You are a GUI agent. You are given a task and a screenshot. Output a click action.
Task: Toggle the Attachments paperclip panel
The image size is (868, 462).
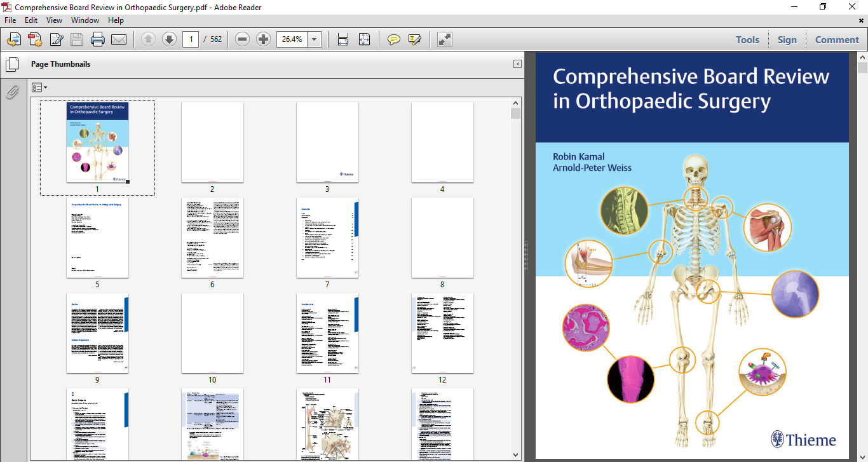tap(12, 93)
